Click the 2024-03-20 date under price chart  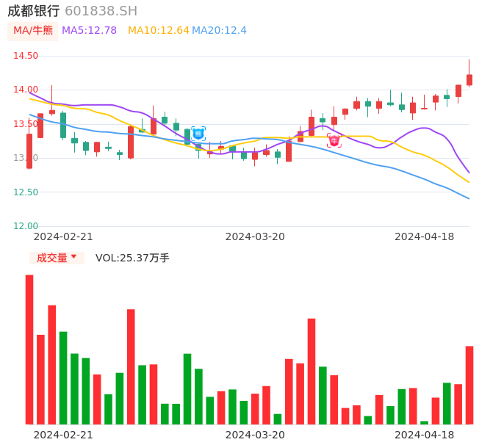point(255,236)
